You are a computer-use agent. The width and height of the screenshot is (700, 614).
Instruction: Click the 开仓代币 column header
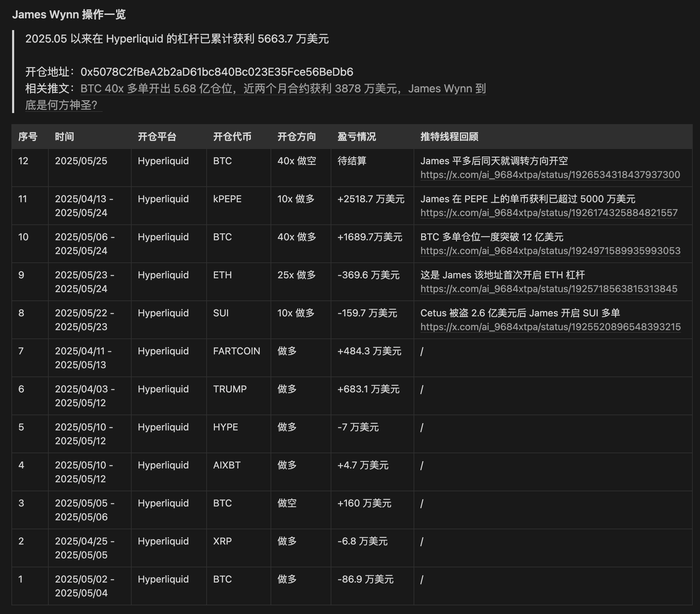[232, 137]
